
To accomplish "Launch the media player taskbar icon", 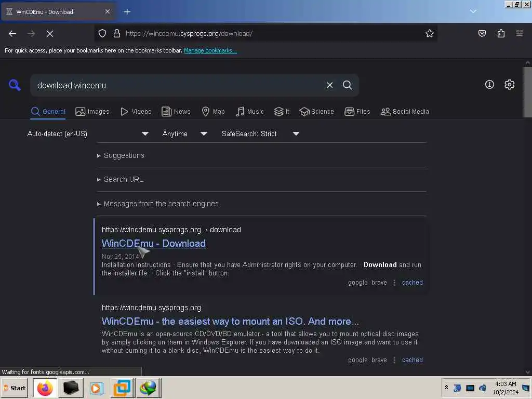I will pos(96,388).
